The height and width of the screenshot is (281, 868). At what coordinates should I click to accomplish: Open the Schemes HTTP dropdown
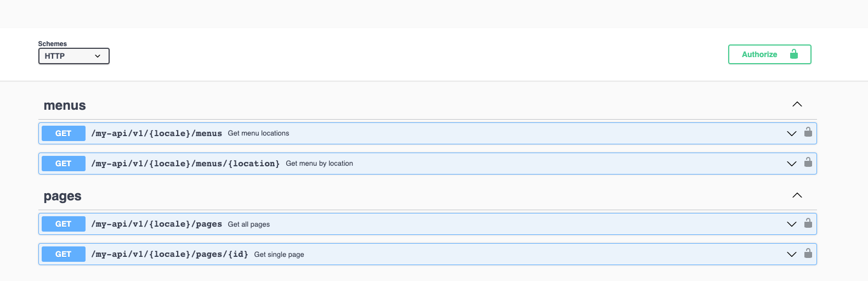(x=74, y=56)
